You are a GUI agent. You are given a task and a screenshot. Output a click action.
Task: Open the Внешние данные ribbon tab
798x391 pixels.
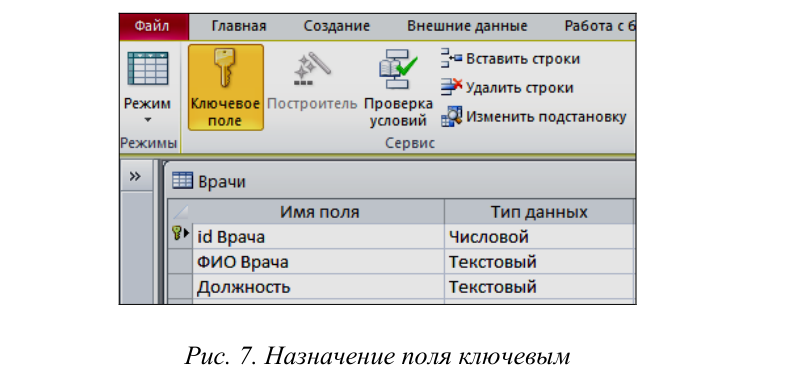pyautogui.click(x=467, y=26)
